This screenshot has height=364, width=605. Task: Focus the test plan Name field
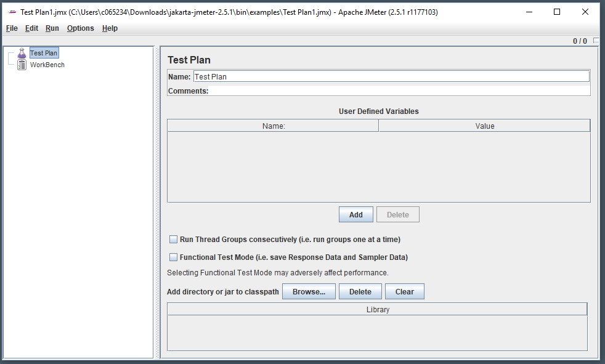point(391,77)
